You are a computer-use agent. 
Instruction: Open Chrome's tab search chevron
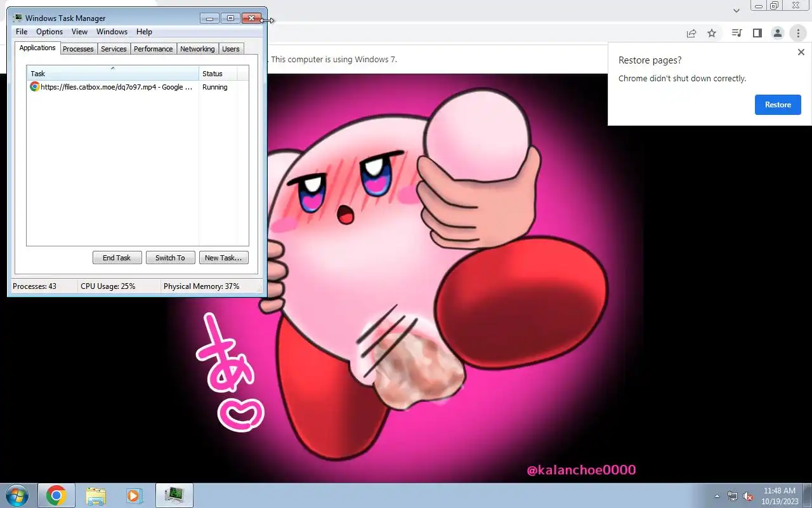(737, 10)
